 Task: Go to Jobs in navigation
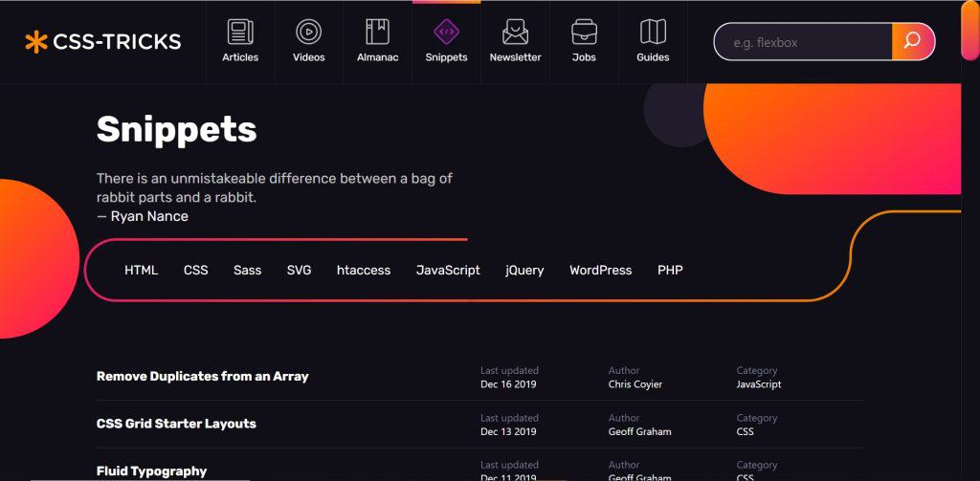[x=584, y=57]
